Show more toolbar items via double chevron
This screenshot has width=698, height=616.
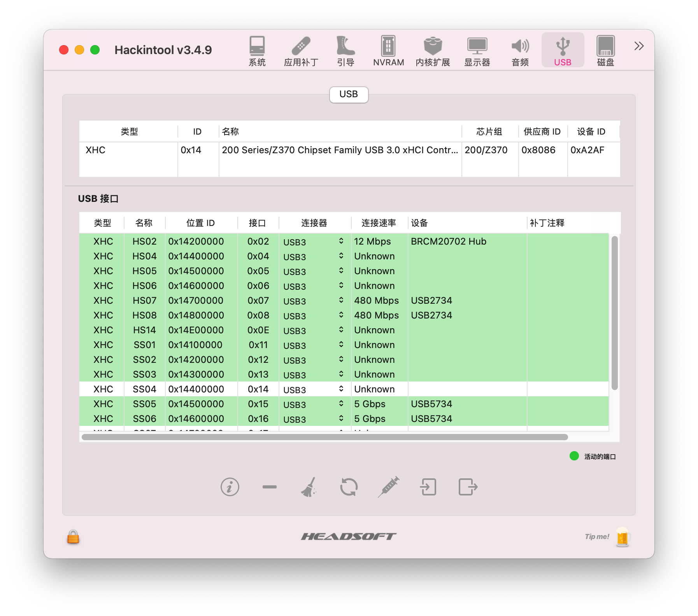coord(638,46)
